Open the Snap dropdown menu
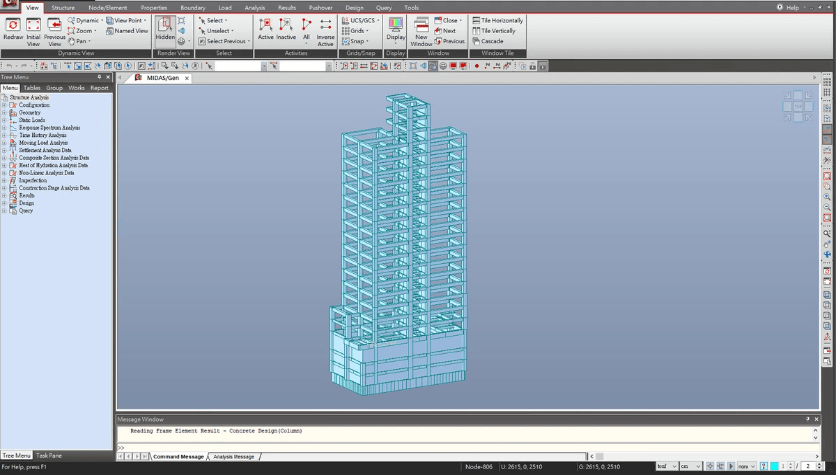 click(358, 41)
